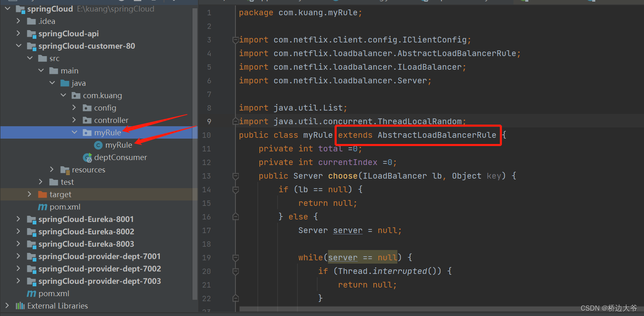
Task: Collapse the springCloud-customer-80 module
Action: 18,46
